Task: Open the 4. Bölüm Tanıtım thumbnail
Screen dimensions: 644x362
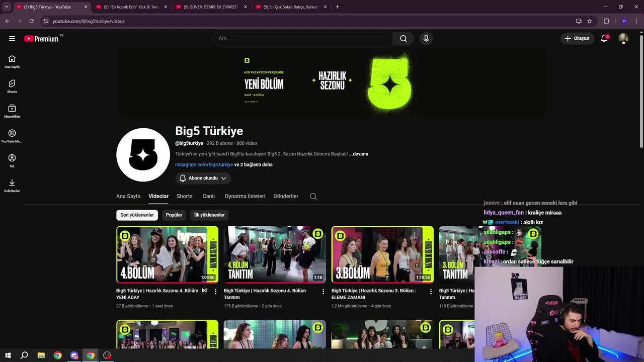Action: [x=275, y=254]
